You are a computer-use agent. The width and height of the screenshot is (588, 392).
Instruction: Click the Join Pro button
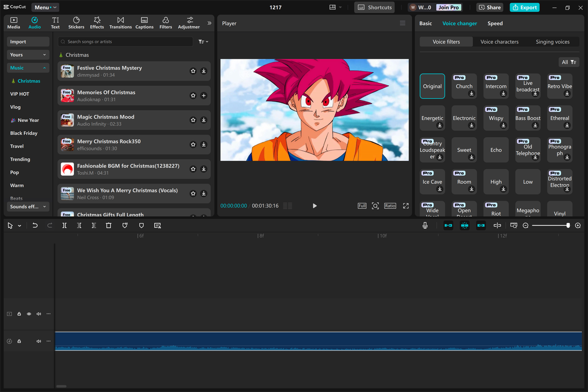pos(448,7)
